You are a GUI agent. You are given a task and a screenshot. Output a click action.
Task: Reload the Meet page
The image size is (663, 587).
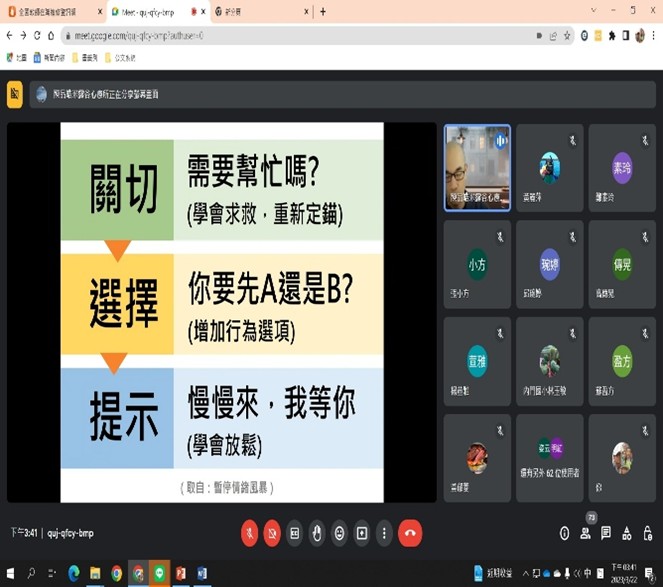[37, 36]
